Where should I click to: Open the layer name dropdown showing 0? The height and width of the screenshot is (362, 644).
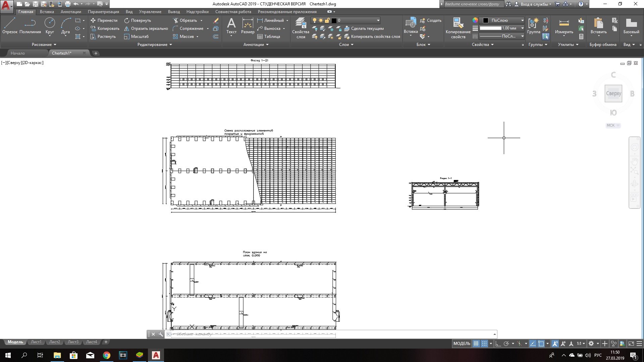point(378,20)
